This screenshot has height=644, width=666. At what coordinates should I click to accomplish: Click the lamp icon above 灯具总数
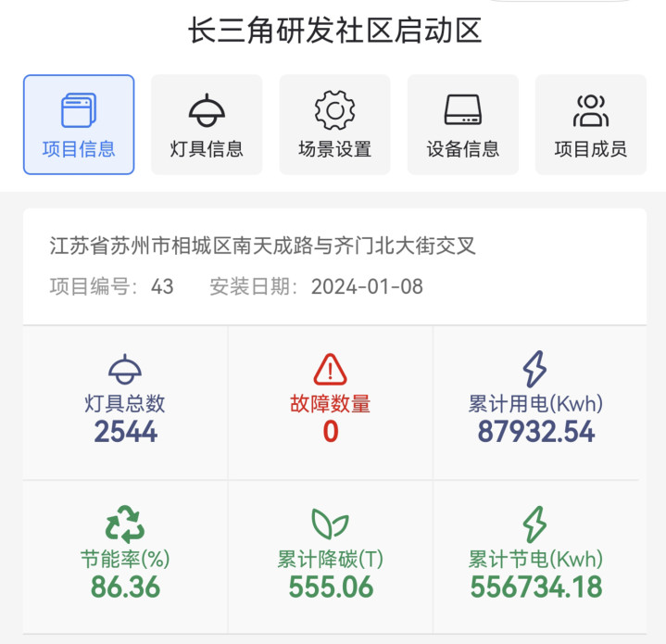point(125,369)
